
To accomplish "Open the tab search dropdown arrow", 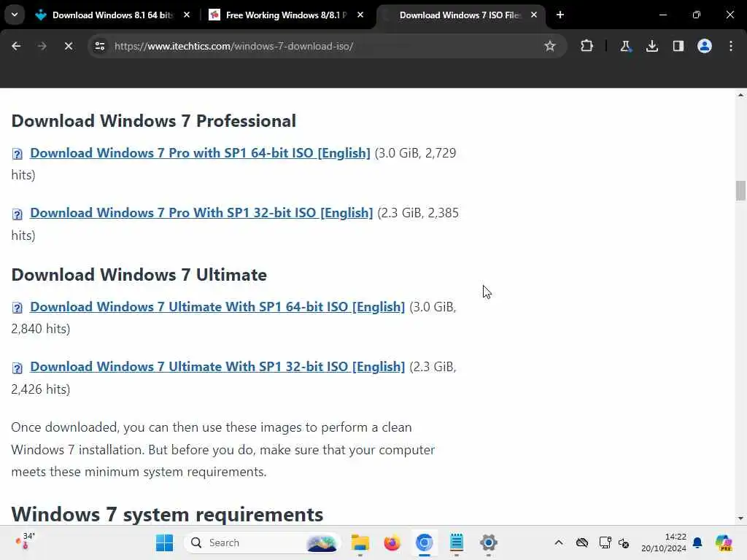I will [15, 15].
